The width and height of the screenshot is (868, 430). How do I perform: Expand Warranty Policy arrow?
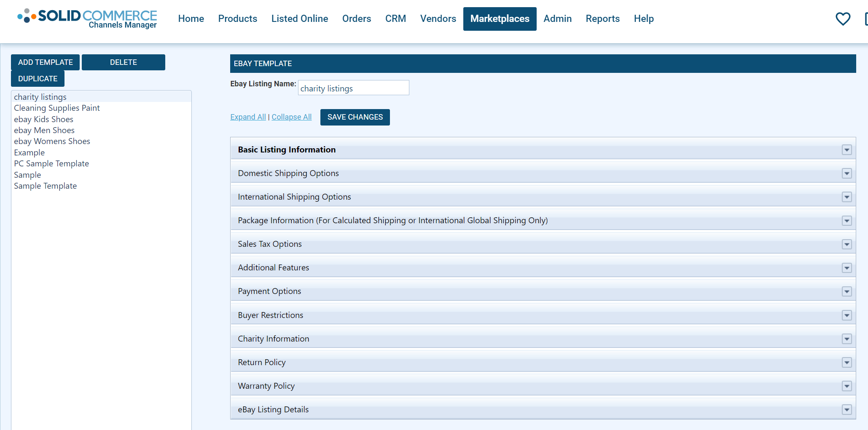pos(847,386)
